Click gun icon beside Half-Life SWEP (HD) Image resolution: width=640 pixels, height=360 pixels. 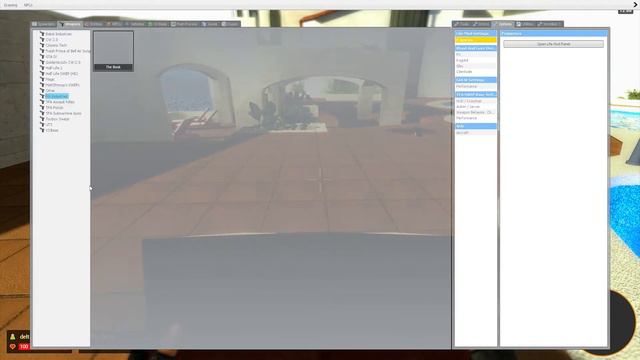coord(42,73)
